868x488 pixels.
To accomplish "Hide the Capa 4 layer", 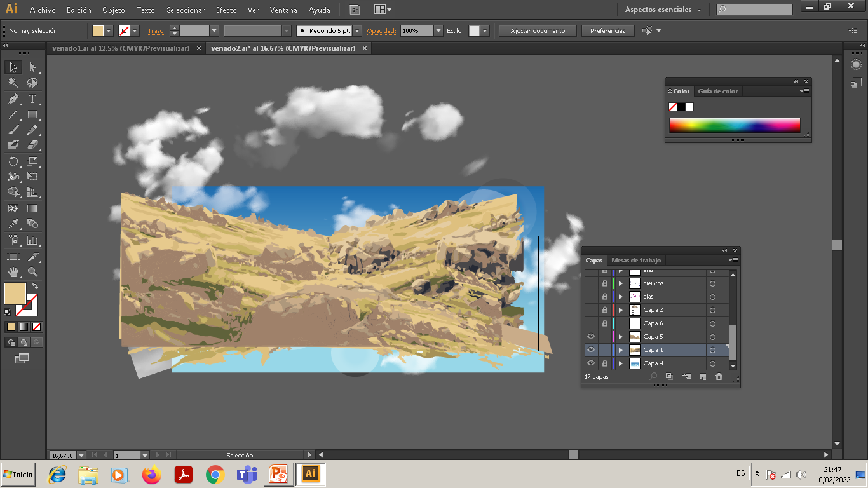I will 591,363.
